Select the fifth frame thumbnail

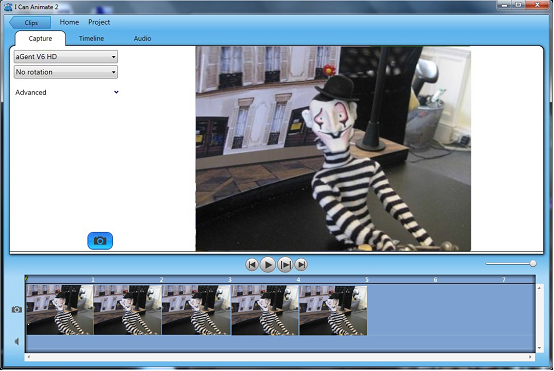pyautogui.click(x=333, y=310)
